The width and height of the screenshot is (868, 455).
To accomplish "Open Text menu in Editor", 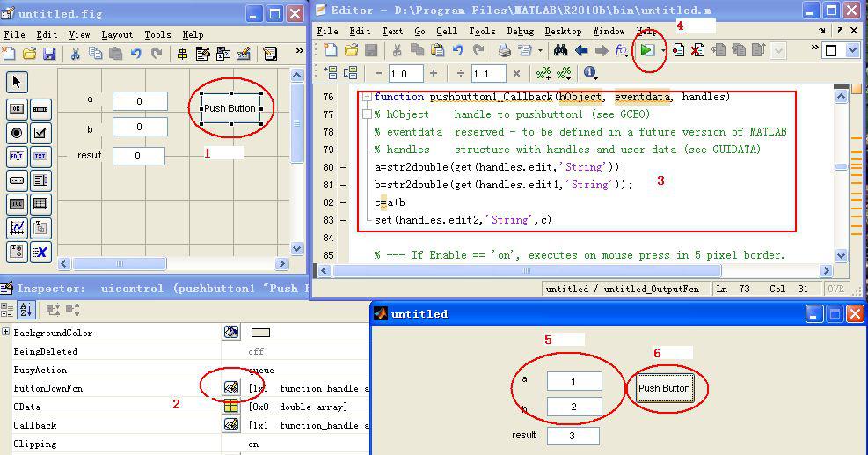I will (x=392, y=32).
